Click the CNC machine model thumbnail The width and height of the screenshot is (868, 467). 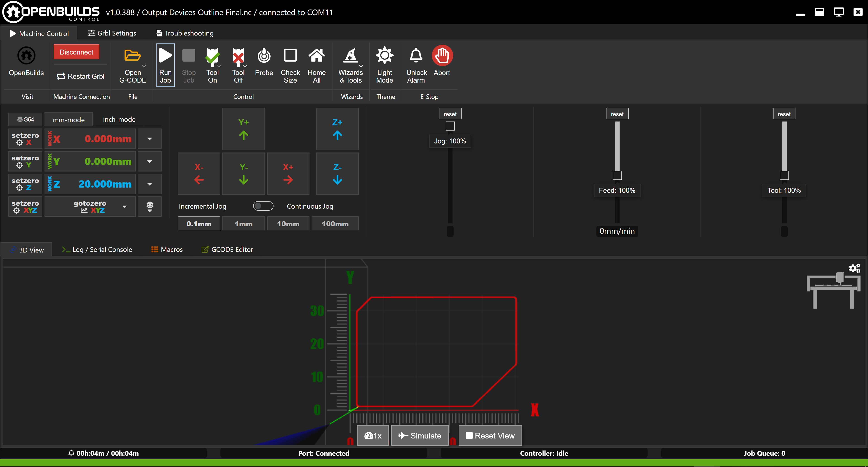(x=834, y=290)
